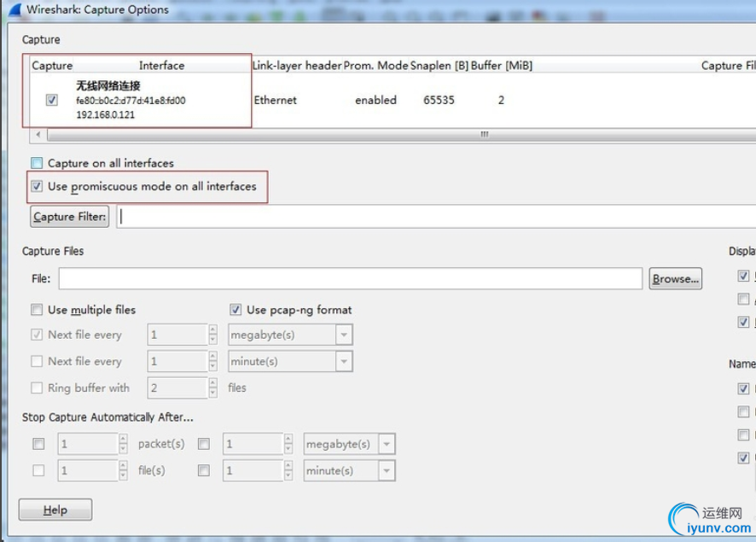Click the Prom. Mode column header
The image size is (756, 542).
pos(375,66)
